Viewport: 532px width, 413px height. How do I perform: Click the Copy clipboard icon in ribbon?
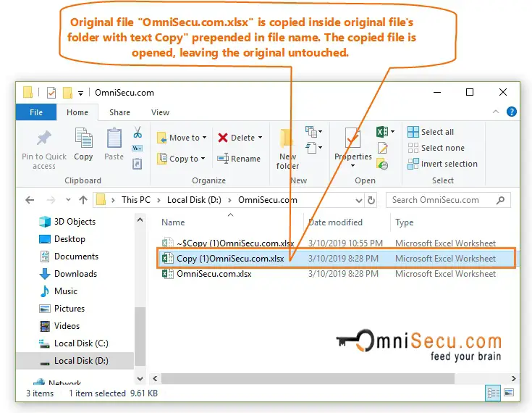pyautogui.click(x=83, y=138)
